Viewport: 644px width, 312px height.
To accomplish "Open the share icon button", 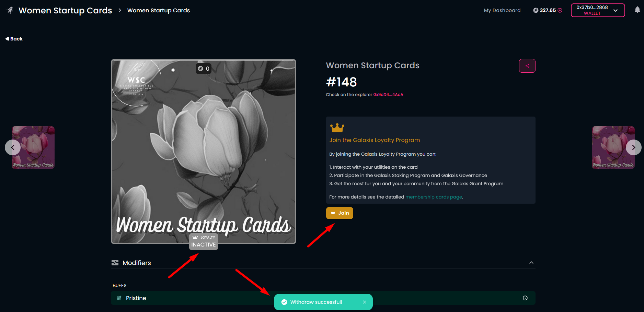I will [x=527, y=66].
